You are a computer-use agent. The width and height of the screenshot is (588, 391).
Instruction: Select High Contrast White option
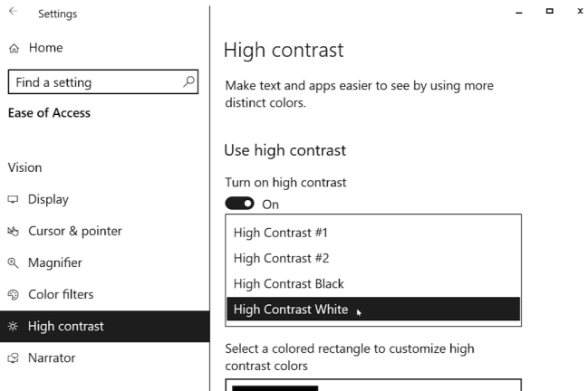(373, 309)
